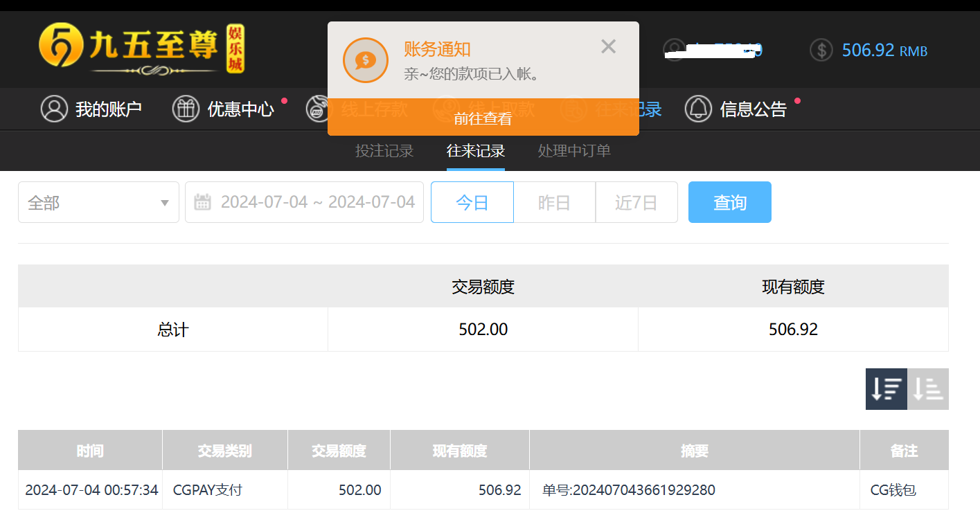This screenshot has height=531, width=980.
Task: Open 我的账户 via the person icon
Action: [x=55, y=109]
